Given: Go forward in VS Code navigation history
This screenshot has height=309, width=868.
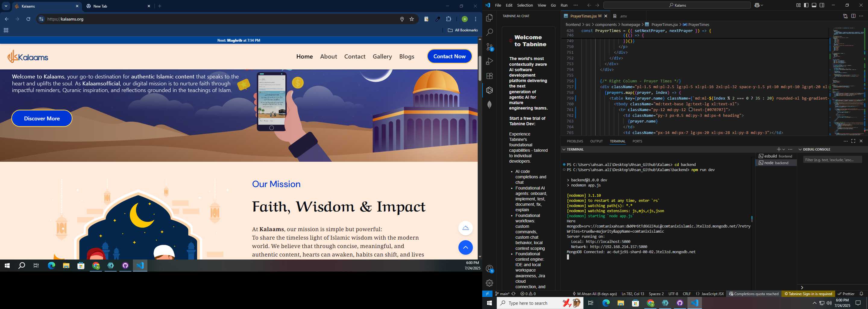Looking at the screenshot, I should point(597,5).
